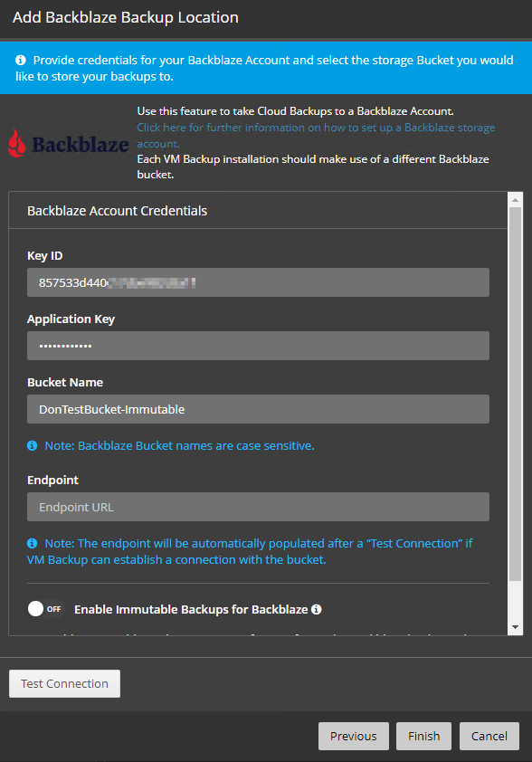The width and height of the screenshot is (532, 762).
Task: Cancel adding the Backblaze location
Action: [x=489, y=737]
